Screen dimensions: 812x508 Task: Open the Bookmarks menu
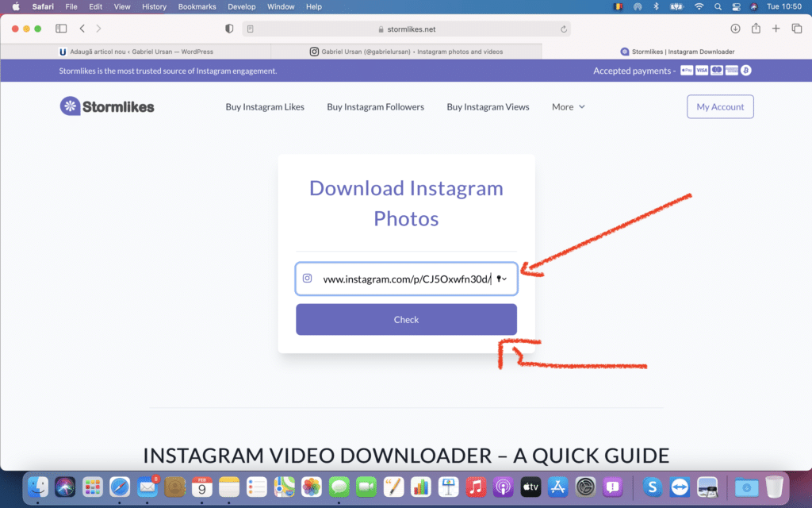(x=197, y=6)
